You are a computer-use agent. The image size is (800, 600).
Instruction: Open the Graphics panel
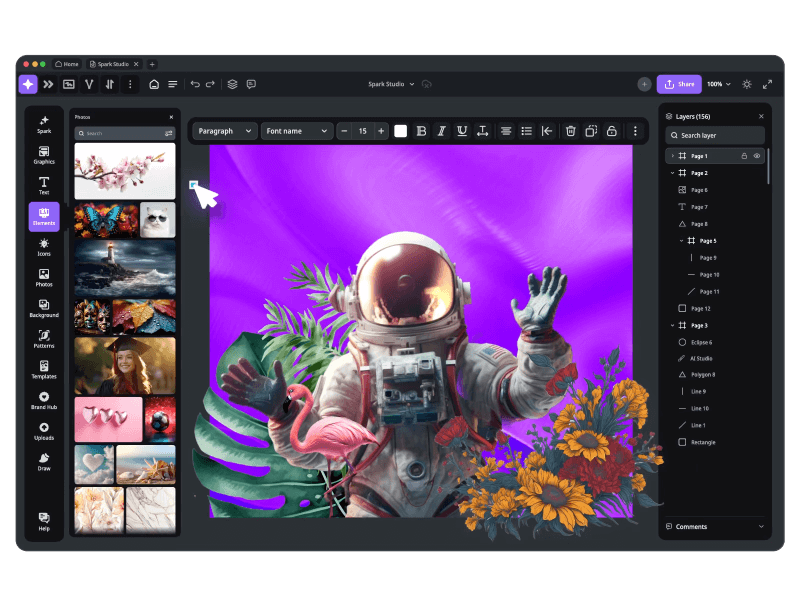point(44,155)
